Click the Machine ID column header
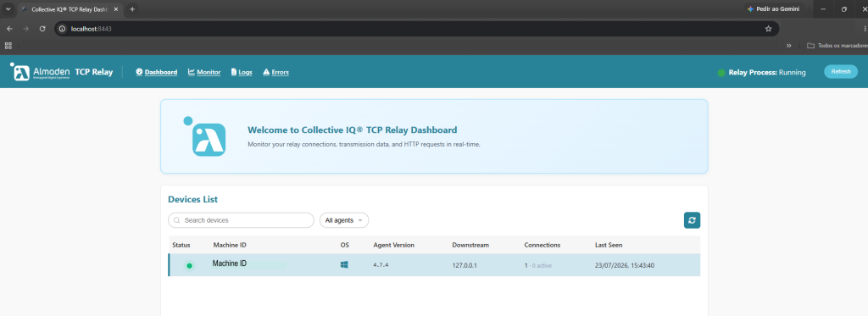Screen dimensions: 868x316 pos(230,245)
